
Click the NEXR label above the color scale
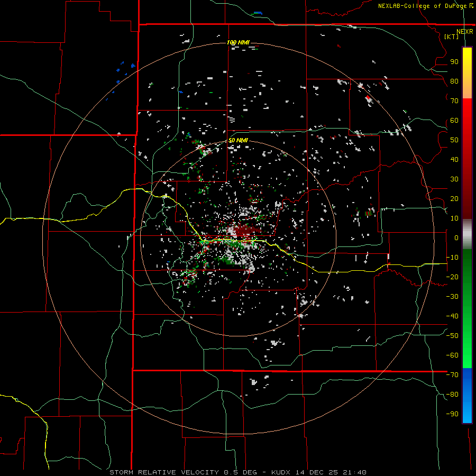(464, 32)
